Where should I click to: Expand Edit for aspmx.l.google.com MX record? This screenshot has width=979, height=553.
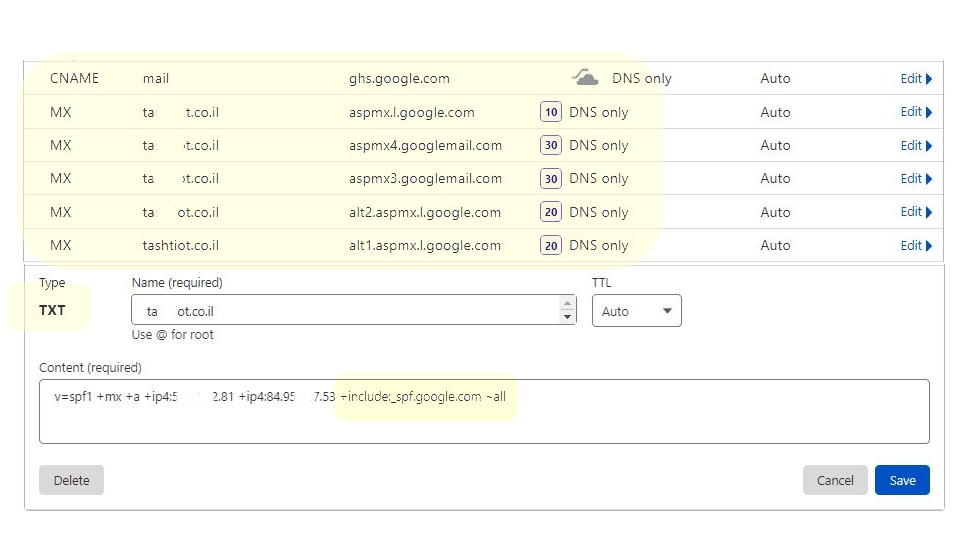916,112
